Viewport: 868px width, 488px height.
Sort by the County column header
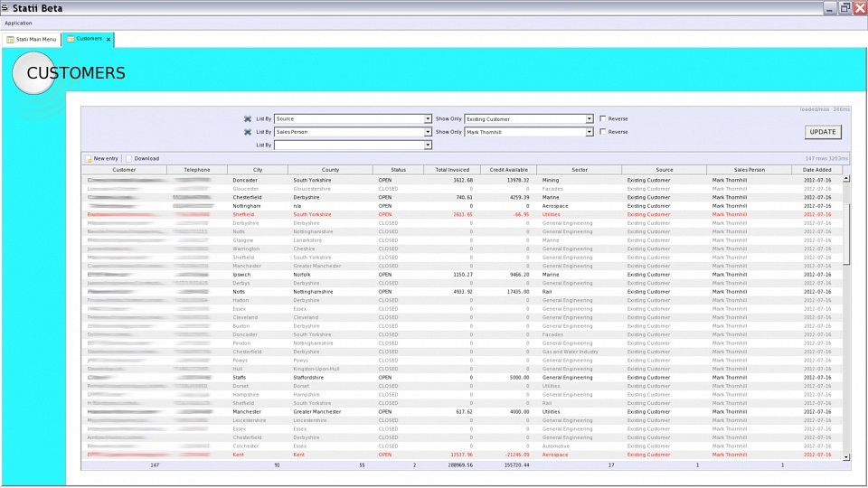[331, 170]
